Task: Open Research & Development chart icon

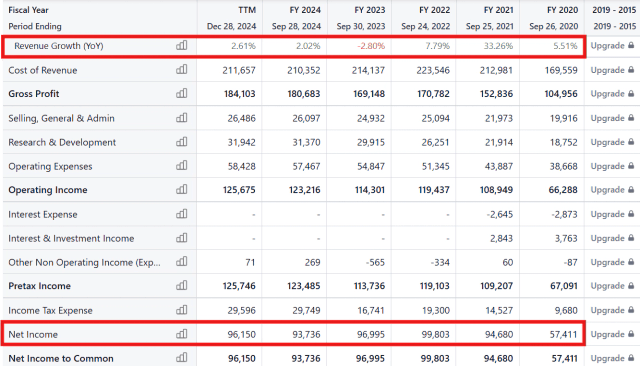Action: coord(182,142)
